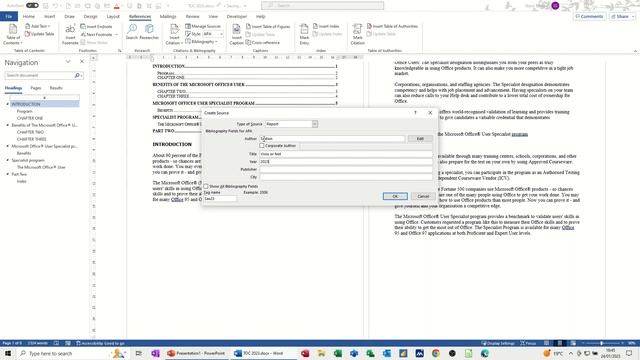Image resolution: width=640 pixels, height=360 pixels.
Task: Open Manage Sources
Action: click(203, 26)
